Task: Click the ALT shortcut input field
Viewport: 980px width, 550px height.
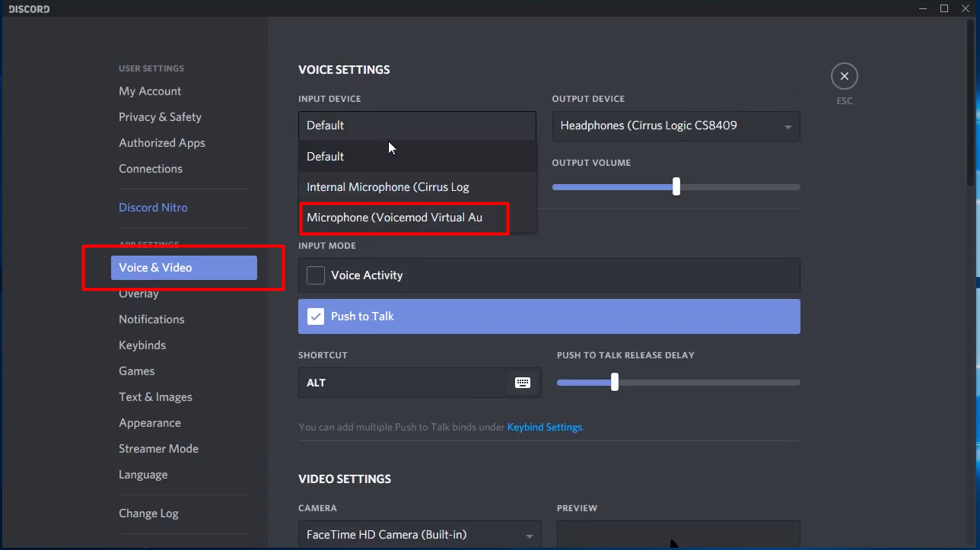Action: (x=419, y=383)
